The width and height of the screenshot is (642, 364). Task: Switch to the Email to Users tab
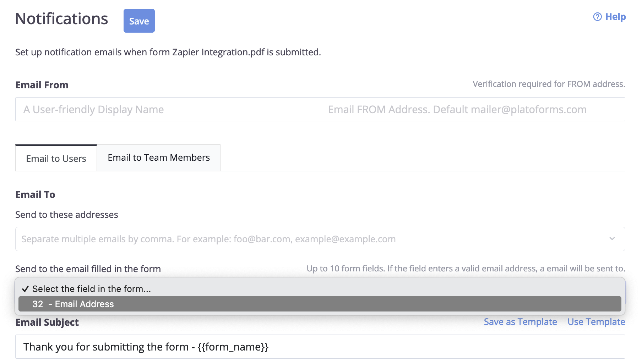56,158
